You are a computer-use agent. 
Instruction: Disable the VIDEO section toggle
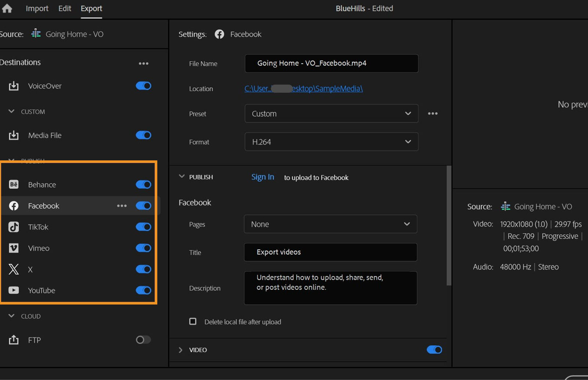point(434,349)
